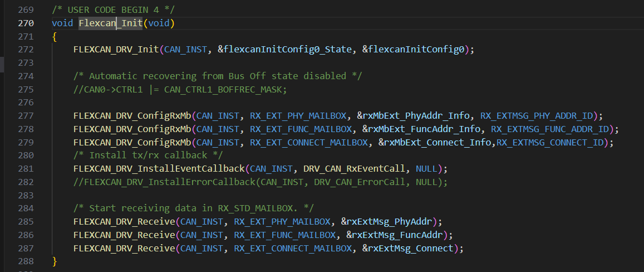This screenshot has height=272, width=644.
Task: Click the closing brace on line 288
Action: tap(55, 261)
